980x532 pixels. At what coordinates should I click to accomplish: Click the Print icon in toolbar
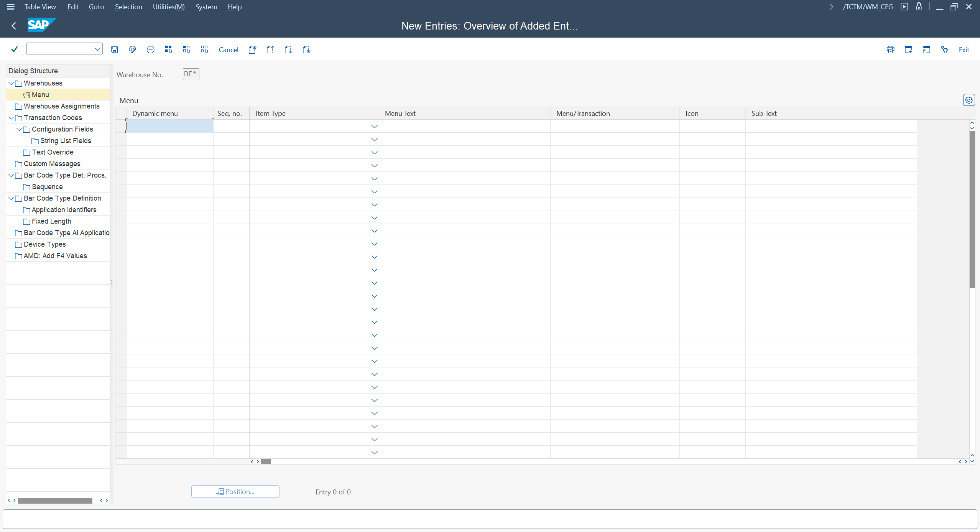[890, 49]
